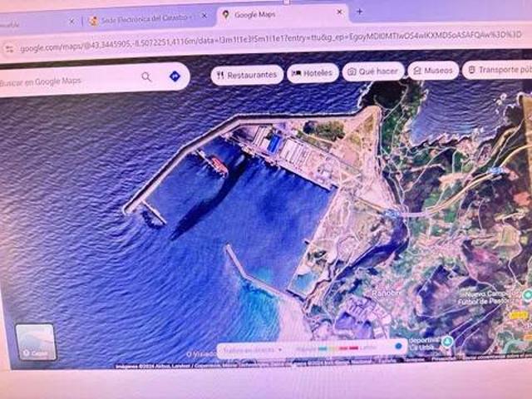Toggle the Capas layers thumbnail
532x399 pixels.
[x=36, y=341]
